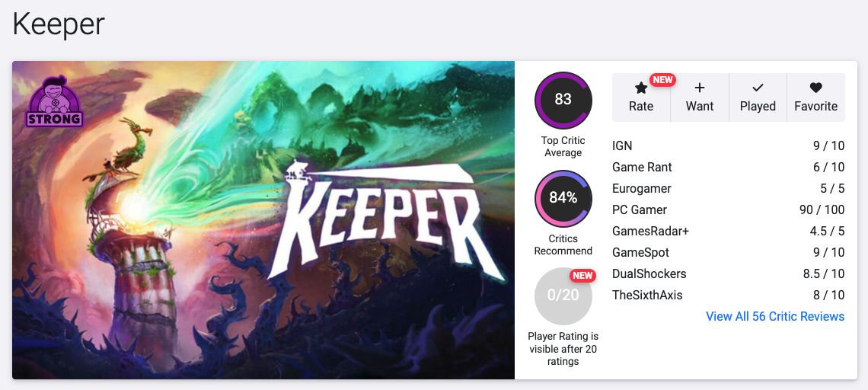
Task: Click the NEW badge on Player Rating
Action: click(582, 276)
